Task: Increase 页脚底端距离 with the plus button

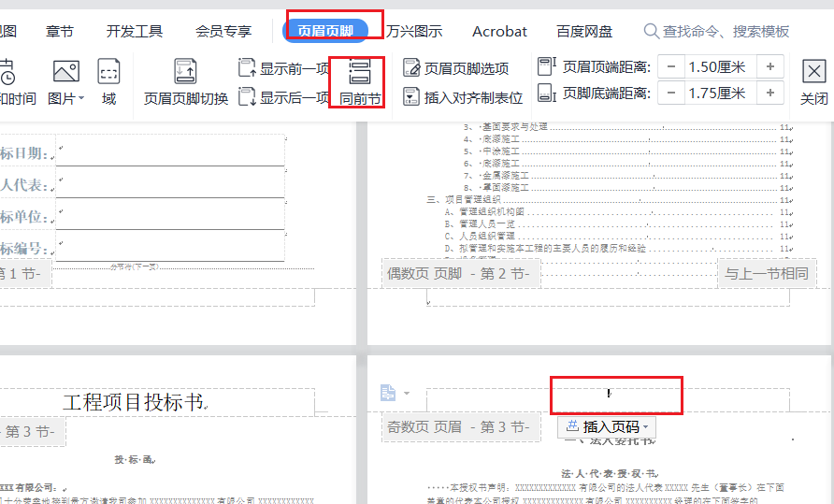Action: pyautogui.click(x=769, y=93)
